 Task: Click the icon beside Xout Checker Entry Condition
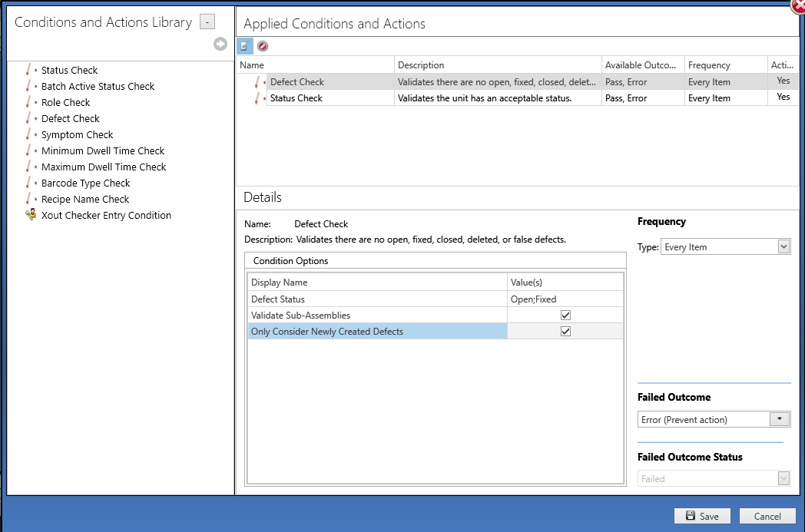30,216
